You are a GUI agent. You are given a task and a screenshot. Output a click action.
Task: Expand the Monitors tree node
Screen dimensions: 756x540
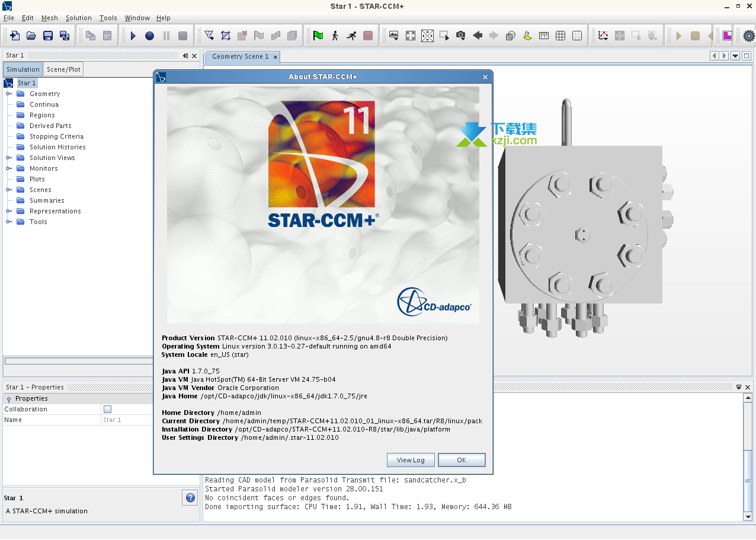click(9, 168)
